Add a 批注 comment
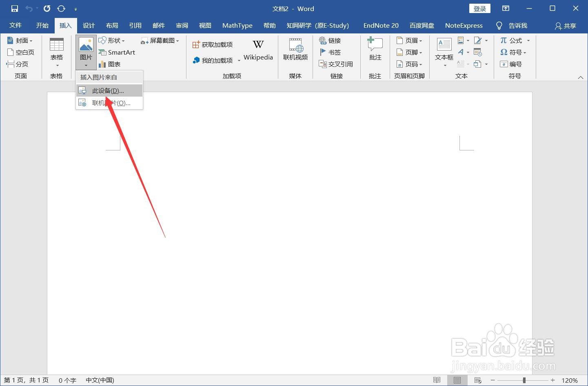This screenshot has width=588, height=386. tap(375, 49)
